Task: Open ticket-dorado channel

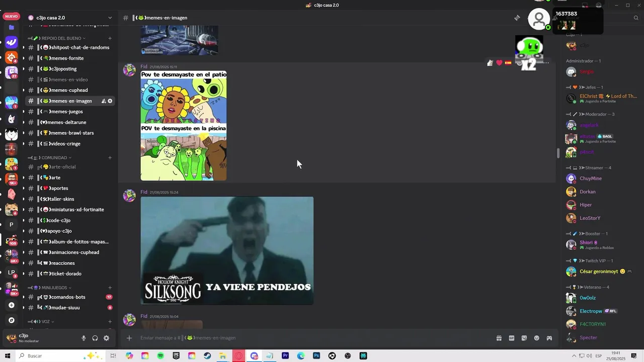Action: point(70,274)
